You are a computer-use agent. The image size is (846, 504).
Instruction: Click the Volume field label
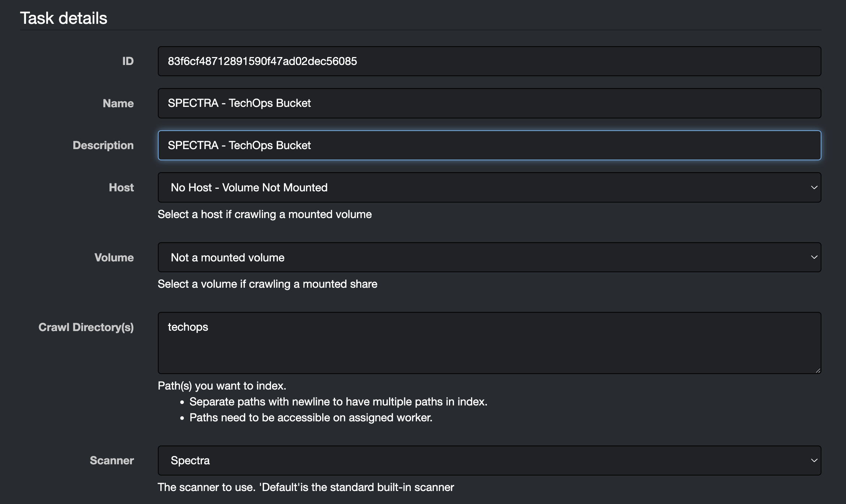pyautogui.click(x=114, y=257)
